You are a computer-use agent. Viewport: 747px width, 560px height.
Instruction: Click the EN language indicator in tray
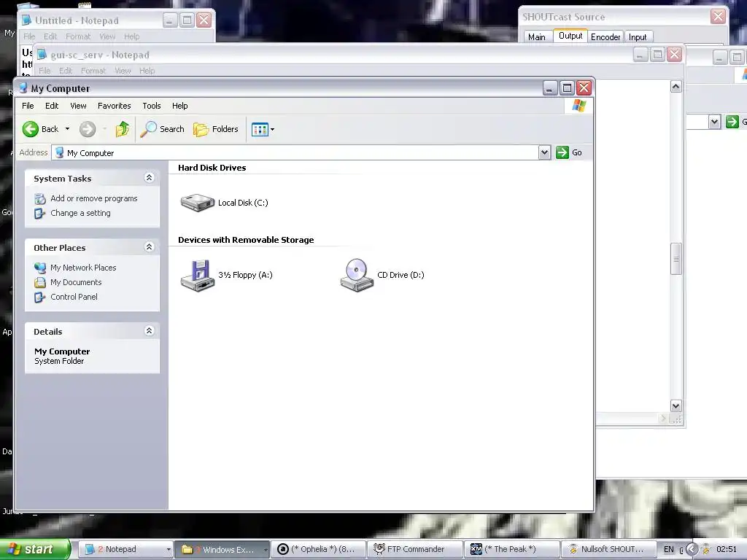pyautogui.click(x=669, y=549)
